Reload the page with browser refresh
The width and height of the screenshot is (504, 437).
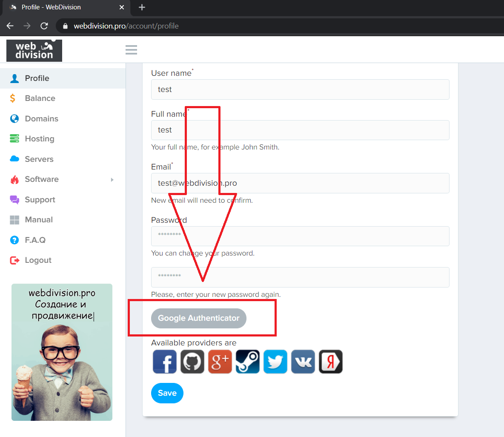tap(44, 26)
